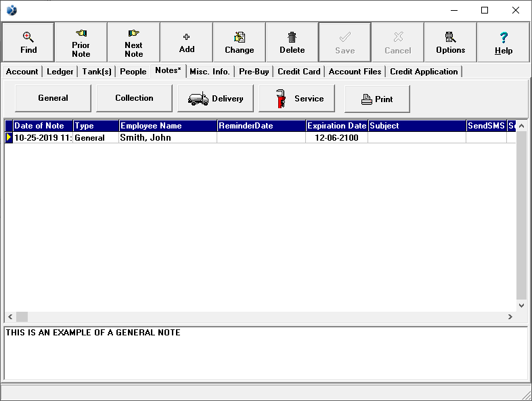Advance to Next Note
The image size is (532, 401).
pos(133,42)
